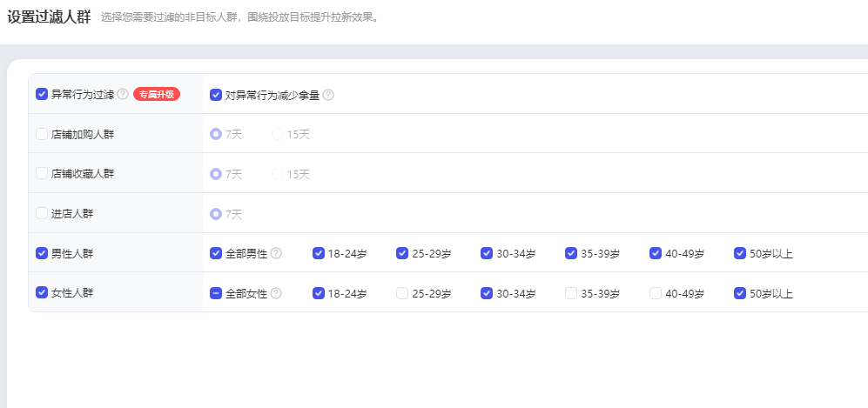
Task: Enable the 店铺收藏人群 checkbox
Action: (x=42, y=173)
